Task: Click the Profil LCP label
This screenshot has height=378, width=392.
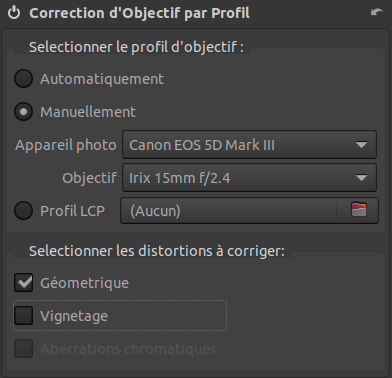Action: (73, 211)
